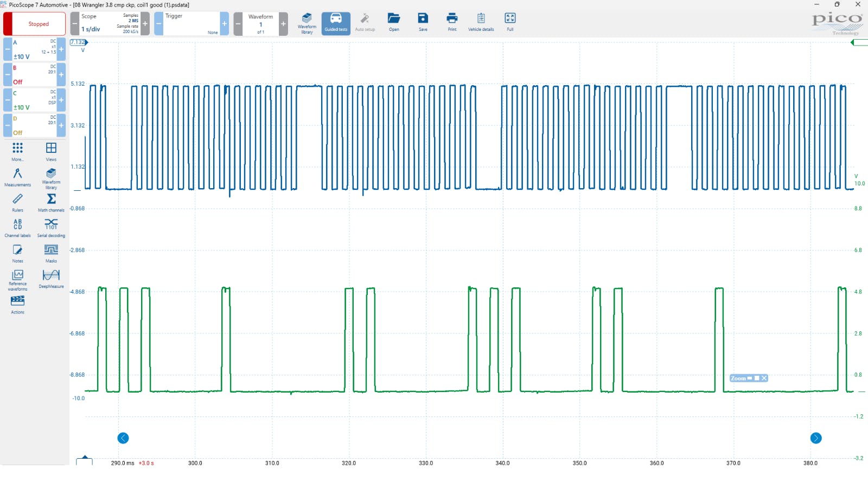The width and height of the screenshot is (868, 488).
Task: Disable Channel A input
Action: pos(7,48)
